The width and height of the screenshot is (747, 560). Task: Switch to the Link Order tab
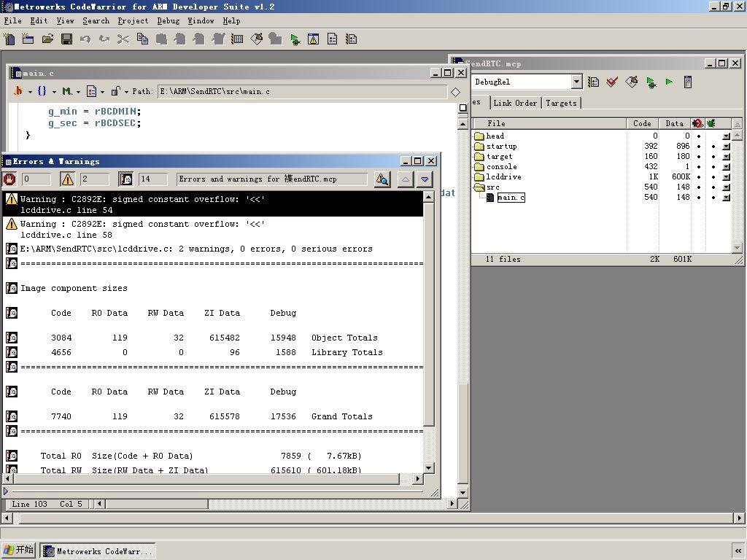pos(515,103)
